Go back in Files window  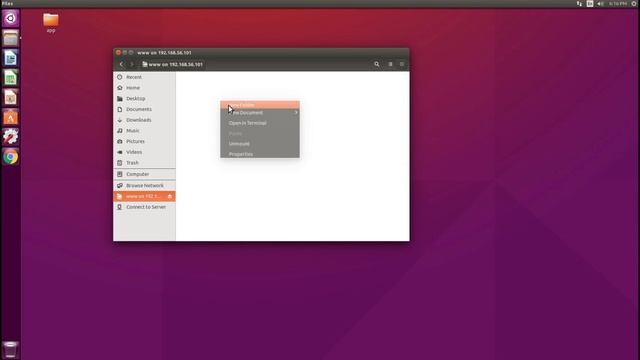point(121,64)
